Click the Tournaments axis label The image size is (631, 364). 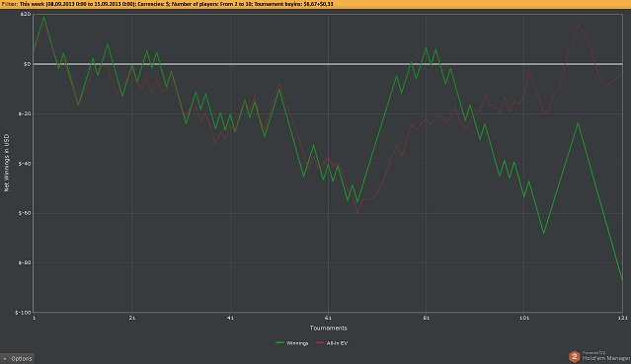click(x=329, y=328)
